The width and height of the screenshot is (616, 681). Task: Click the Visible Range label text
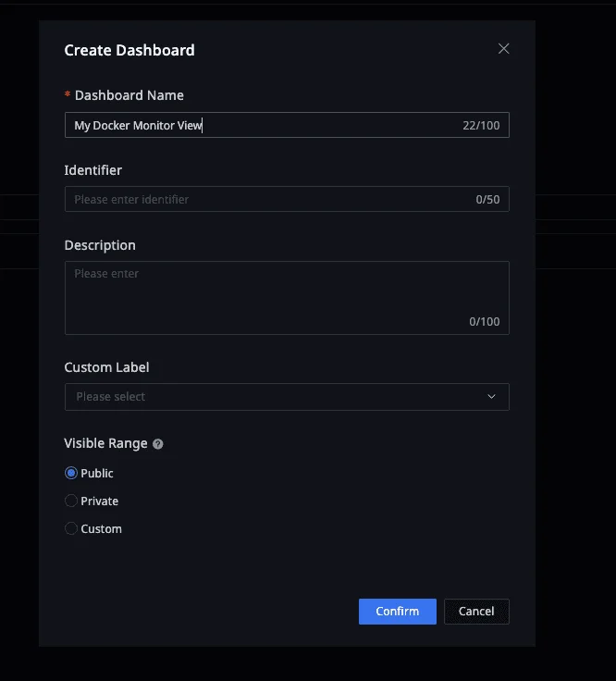point(105,443)
